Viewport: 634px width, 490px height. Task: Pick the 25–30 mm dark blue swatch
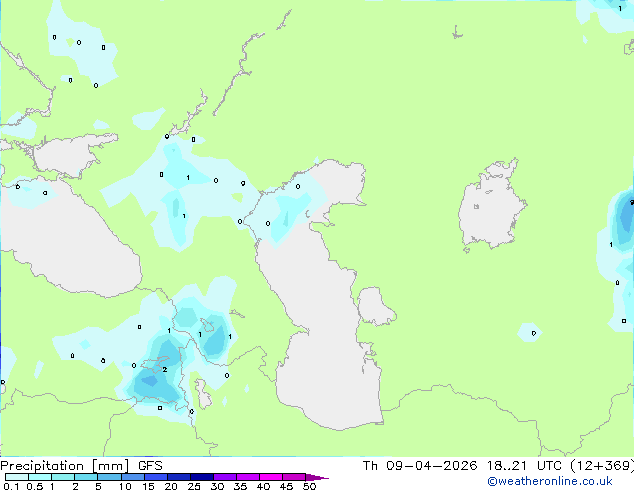pos(202,477)
